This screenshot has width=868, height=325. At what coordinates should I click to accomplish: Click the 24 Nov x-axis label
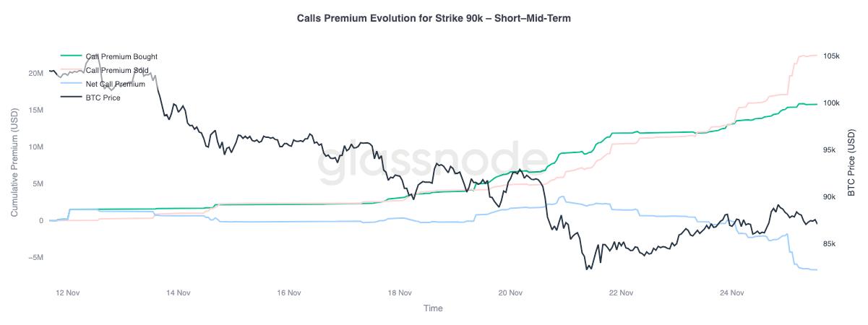pos(732,293)
